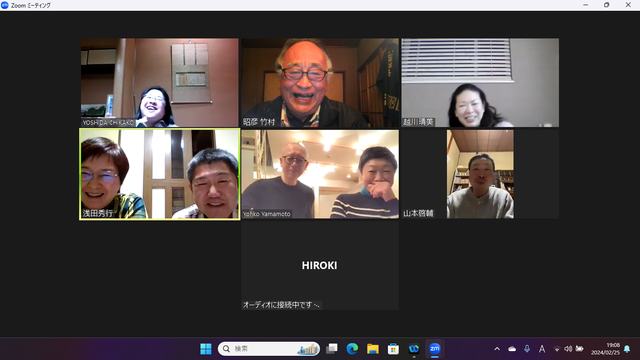Open the Wi-Fi network tray icon
This screenshot has height=360, width=640.
pyautogui.click(x=557, y=349)
